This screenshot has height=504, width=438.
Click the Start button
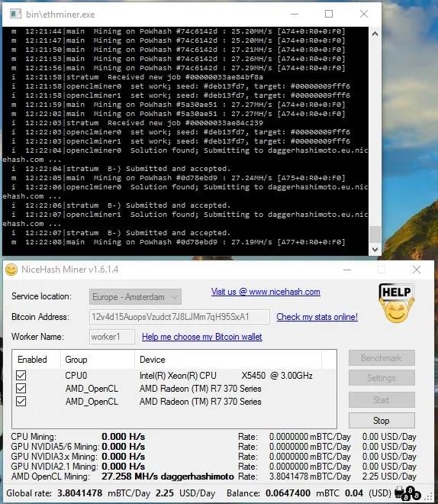click(382, 400)
